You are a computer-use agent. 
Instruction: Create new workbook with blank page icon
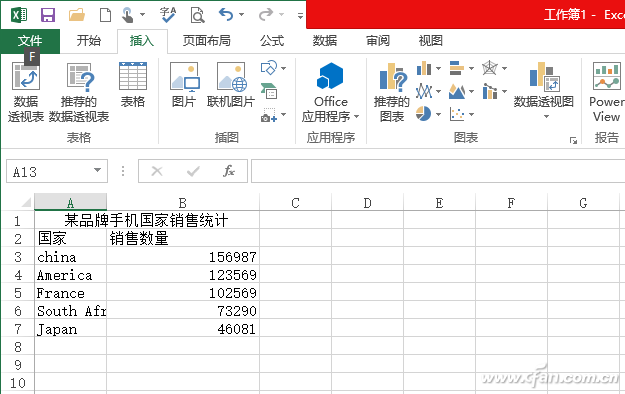[105, 15]
